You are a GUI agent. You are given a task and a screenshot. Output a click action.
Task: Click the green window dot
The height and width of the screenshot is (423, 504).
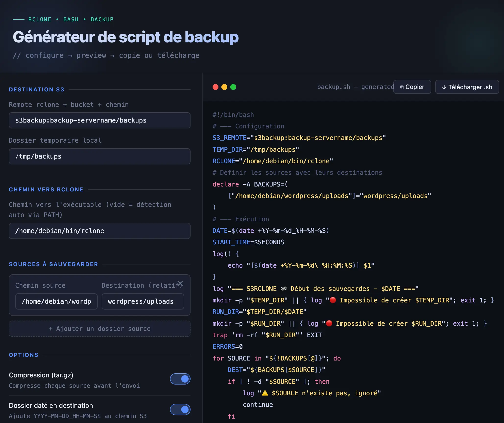coord(233,87)
